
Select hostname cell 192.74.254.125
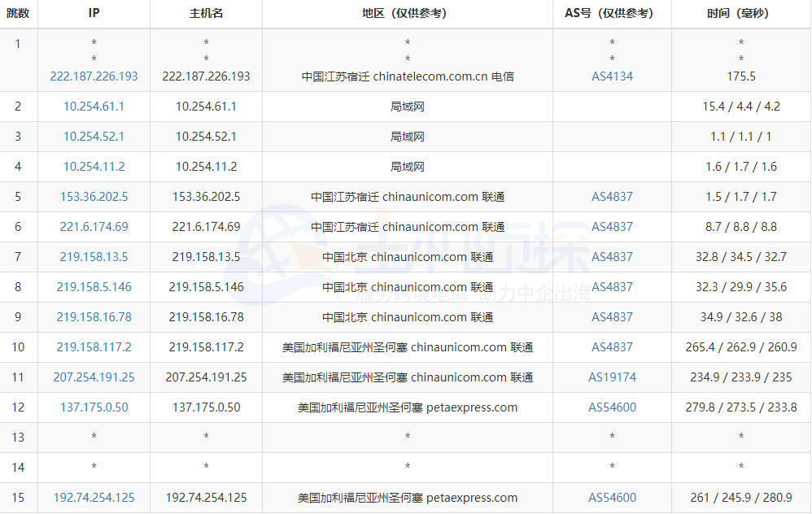click(206, 498)
